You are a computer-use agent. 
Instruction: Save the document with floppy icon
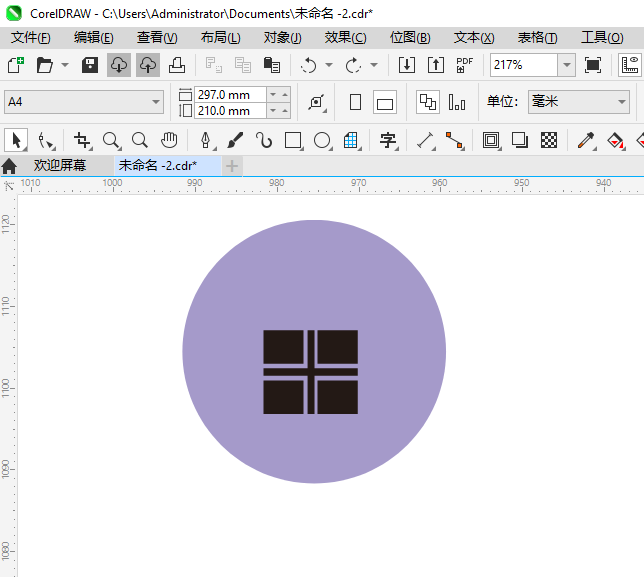[90, 65]
